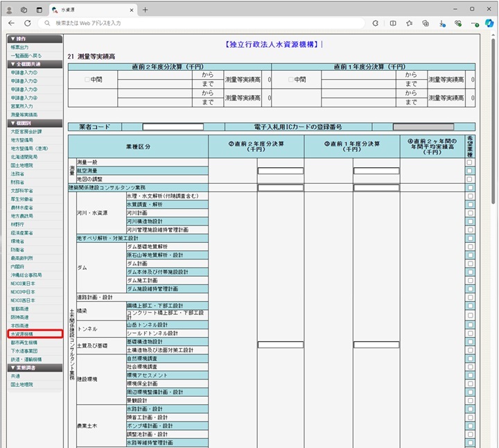The height and width of the screenshot is (448, 499).
Task: Open 北海道開発局 agency page
Action: click(24, 157)
